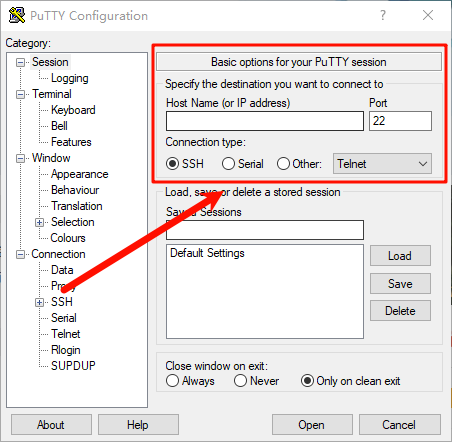Select the Serial connection type radio button

[229, 164]
